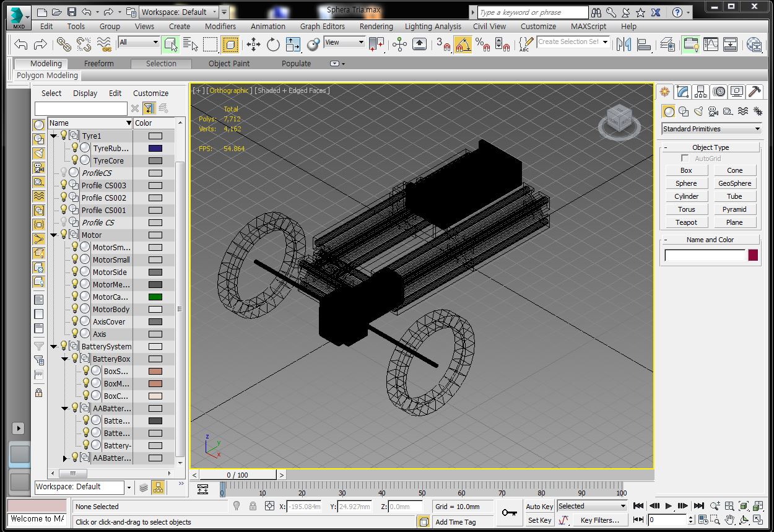This screenshot has height=532, width=774.
Task: Click the Teapot primitive button
Action: [686, 222]
